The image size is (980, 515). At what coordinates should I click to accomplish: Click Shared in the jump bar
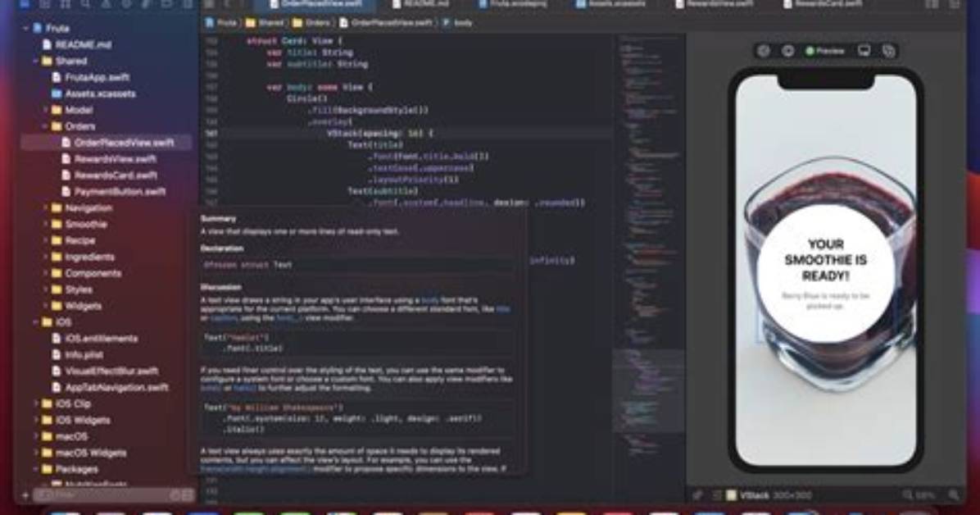click(x=265, y=23)
